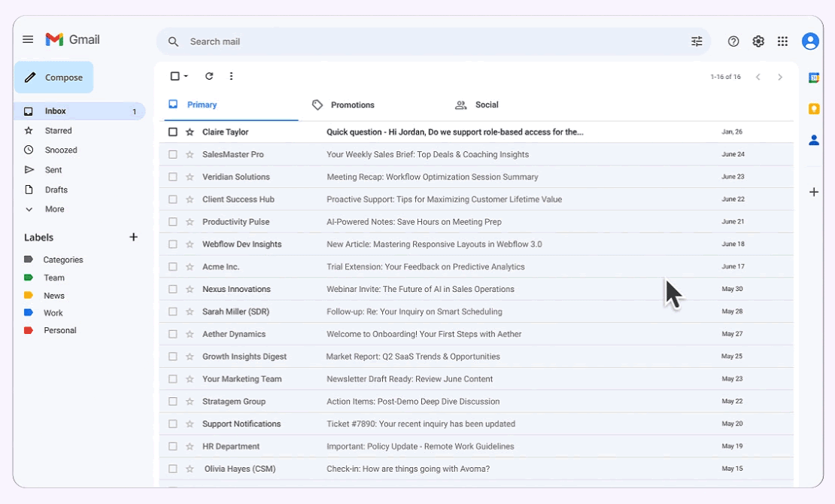Open the More three-dot toolbar menu
This screenshot has height=504, width=835.
pos(231,76)
